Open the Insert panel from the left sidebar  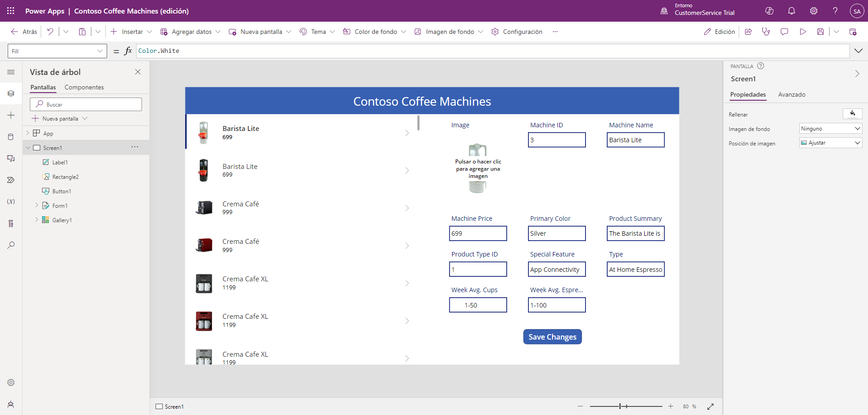coord(11,115)
